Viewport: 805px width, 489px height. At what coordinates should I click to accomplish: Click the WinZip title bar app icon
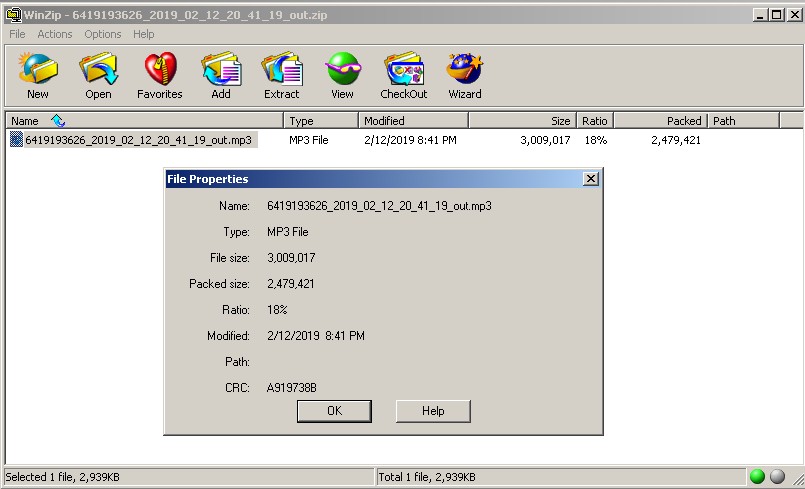pos(13,14)
